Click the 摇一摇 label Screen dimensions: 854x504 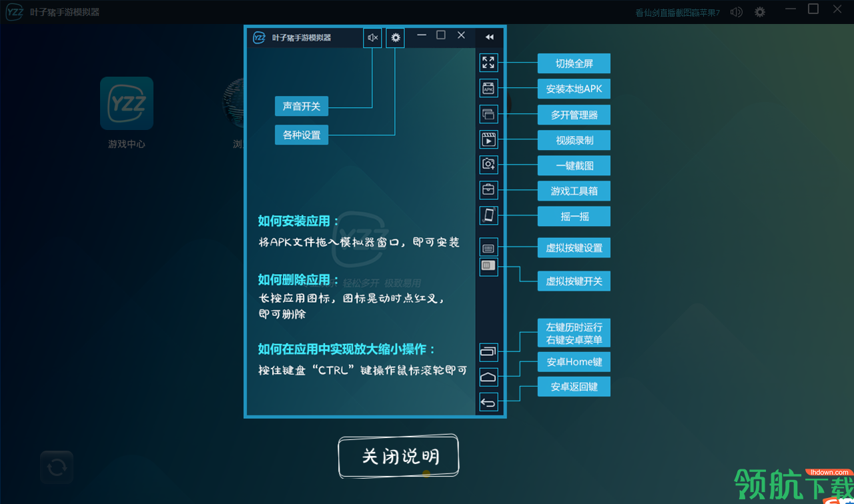click(574, 217)
